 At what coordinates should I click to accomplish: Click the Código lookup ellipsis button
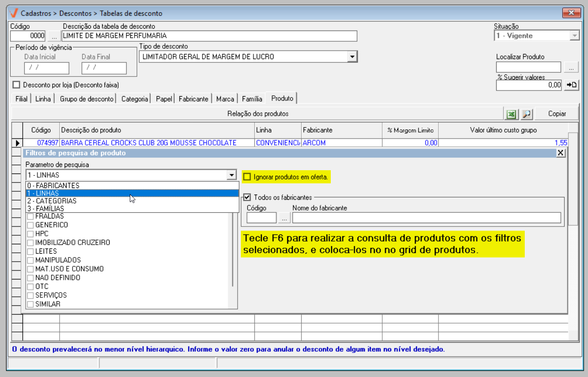[53, 36]
